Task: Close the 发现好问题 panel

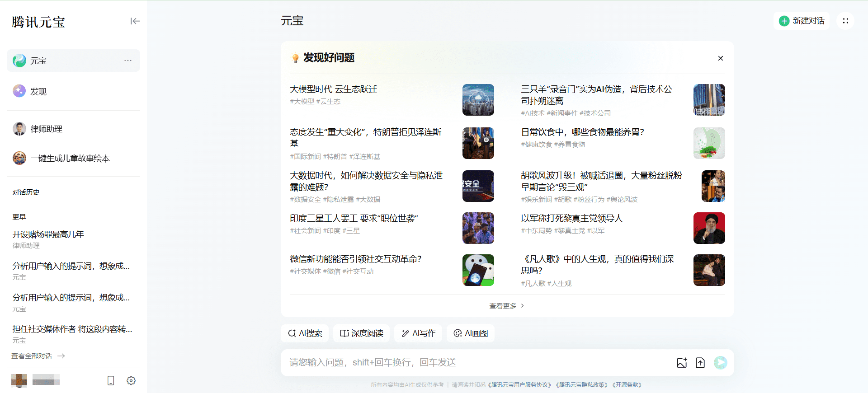Action: 721,58
